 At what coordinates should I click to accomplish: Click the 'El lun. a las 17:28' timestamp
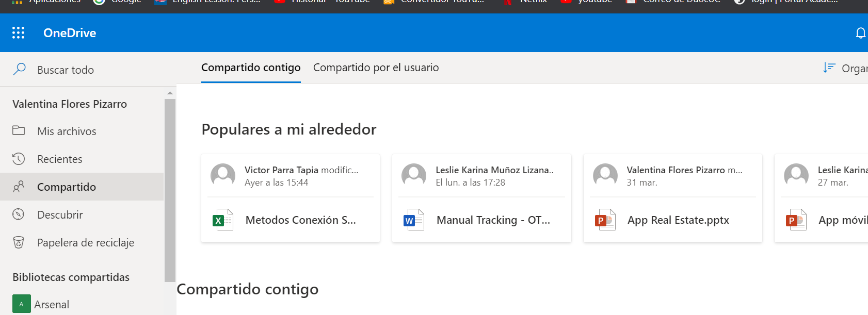coord(471,183)
